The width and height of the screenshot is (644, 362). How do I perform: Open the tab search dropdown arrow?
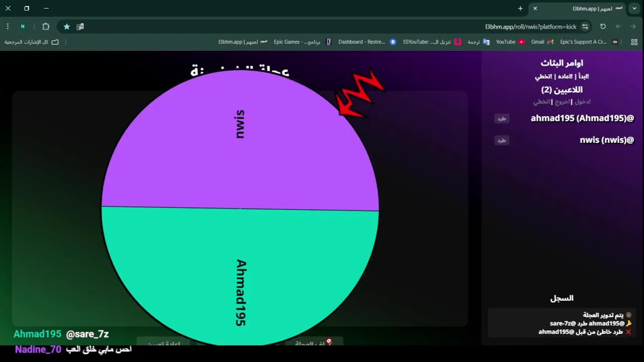tap(635, 9)
